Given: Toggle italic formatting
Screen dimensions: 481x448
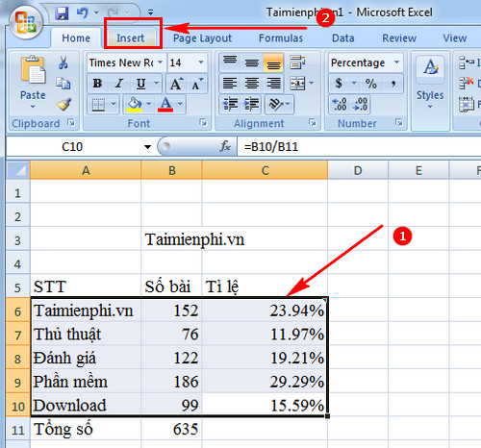Looking at the screenshot, I should (119, 84).
